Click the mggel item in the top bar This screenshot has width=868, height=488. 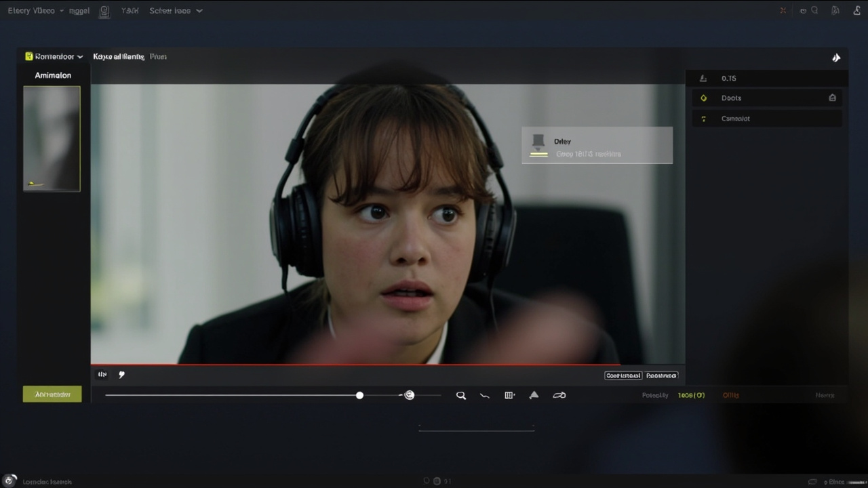pos(79,11)
